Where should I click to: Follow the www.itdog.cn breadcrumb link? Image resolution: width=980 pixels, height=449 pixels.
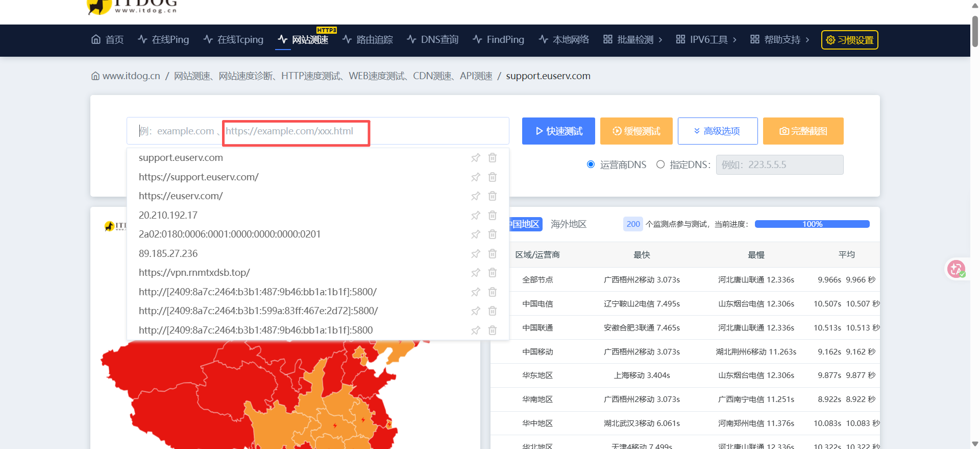pyautogui.click(x=132, y=76)
